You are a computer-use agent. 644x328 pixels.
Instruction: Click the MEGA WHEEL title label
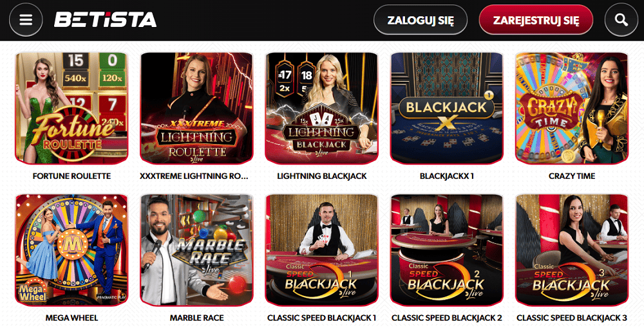point(71,318)
